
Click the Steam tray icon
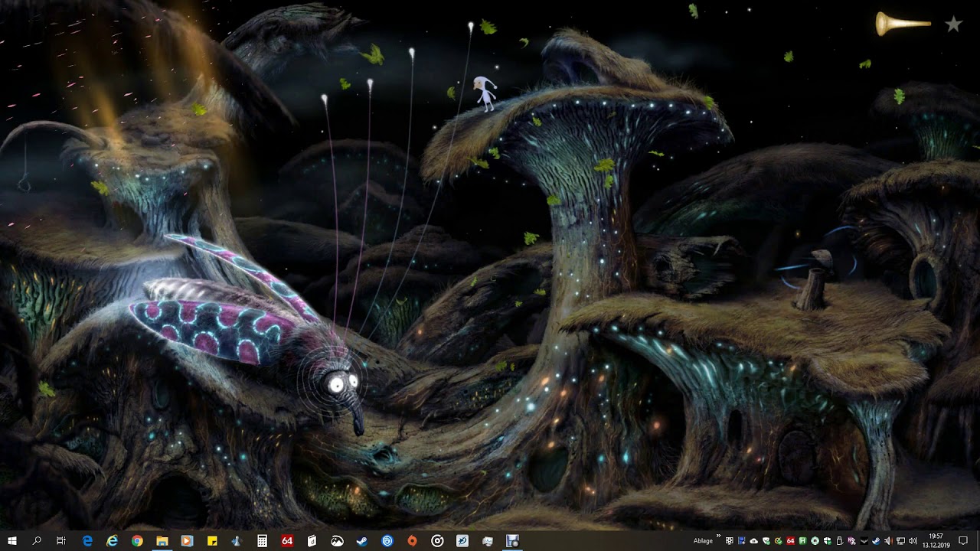coord(876,541)
